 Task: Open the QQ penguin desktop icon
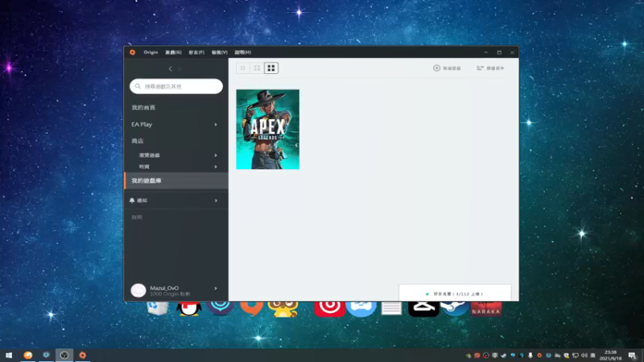(x=189, y=308)
